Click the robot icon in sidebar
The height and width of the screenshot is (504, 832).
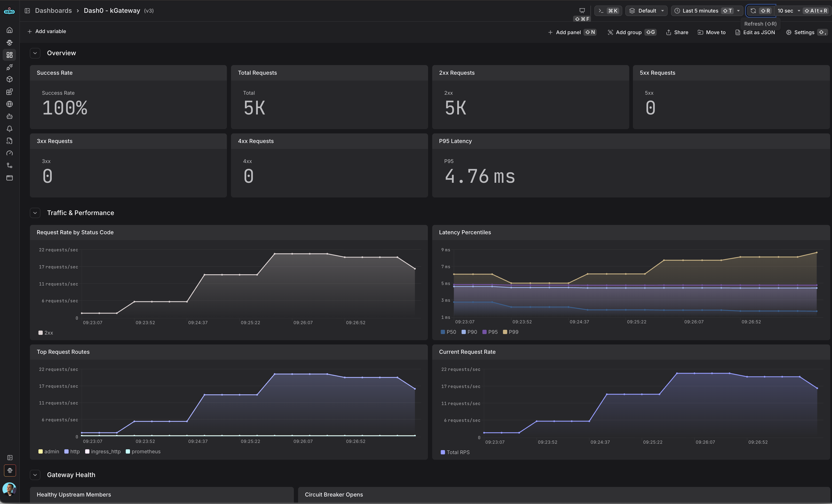(9, 116)
